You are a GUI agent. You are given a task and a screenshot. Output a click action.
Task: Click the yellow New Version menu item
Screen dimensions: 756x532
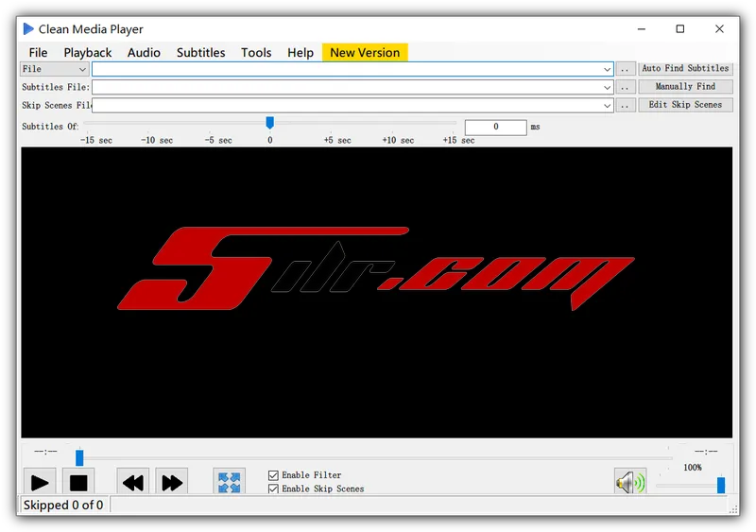click(x=365, y=53)
